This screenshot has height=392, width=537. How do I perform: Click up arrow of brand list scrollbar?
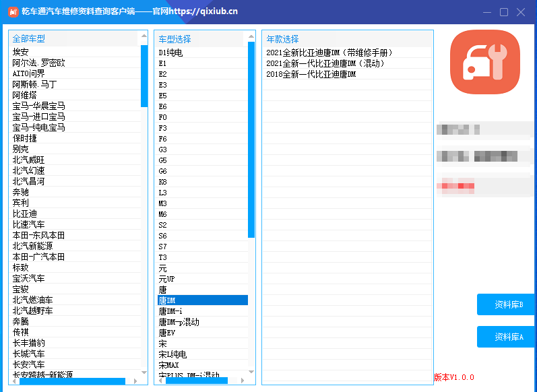click(144, 36)
